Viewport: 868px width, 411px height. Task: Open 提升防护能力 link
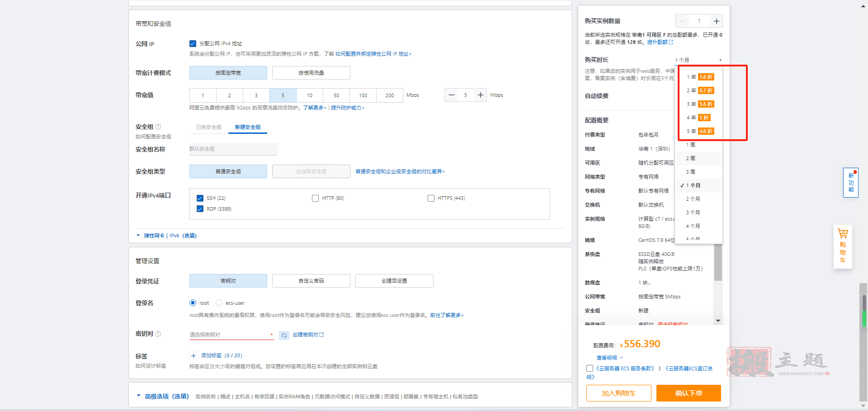click(x=347, y=108)
